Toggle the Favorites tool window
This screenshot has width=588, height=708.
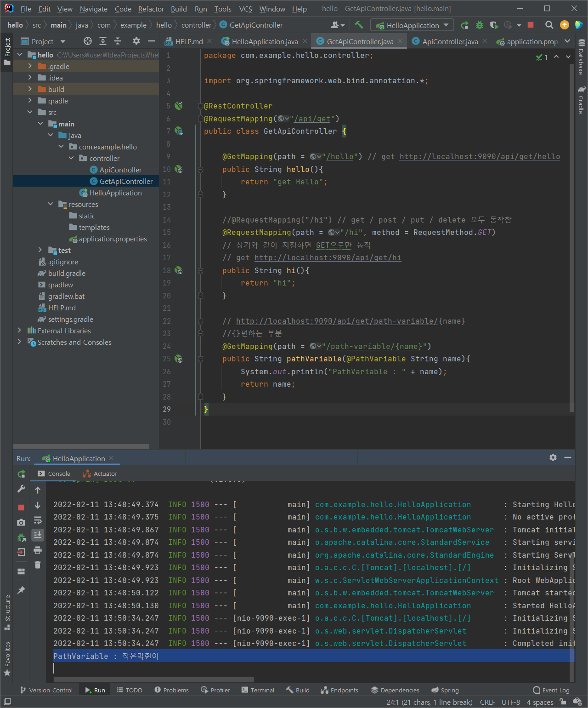(7, 659)
